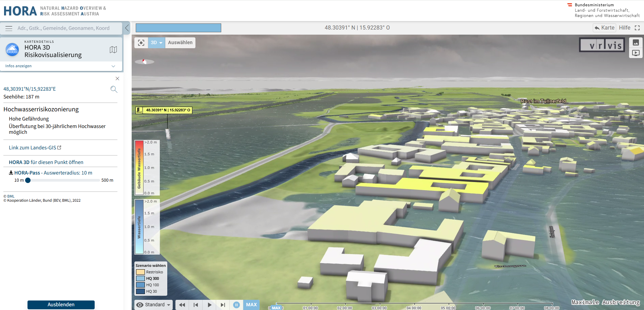
Task: Pause the flood animation playback
Action: pos(236,305)
